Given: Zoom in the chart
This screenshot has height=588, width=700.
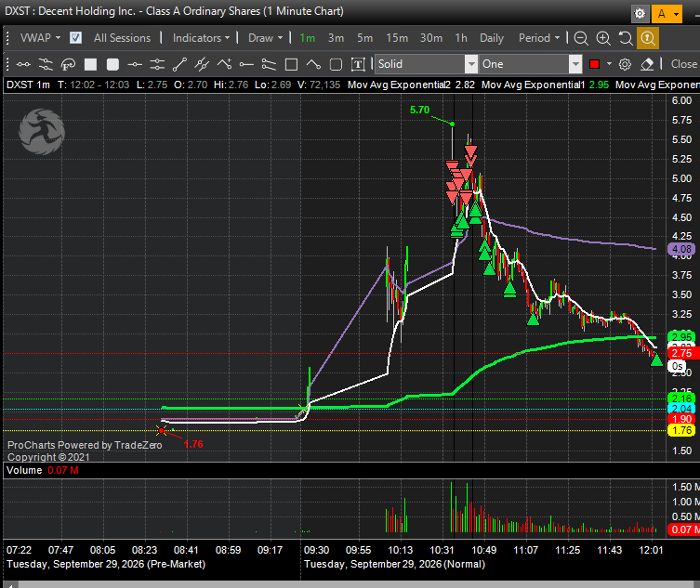Looking at the screenshot, I should [603, 38].
